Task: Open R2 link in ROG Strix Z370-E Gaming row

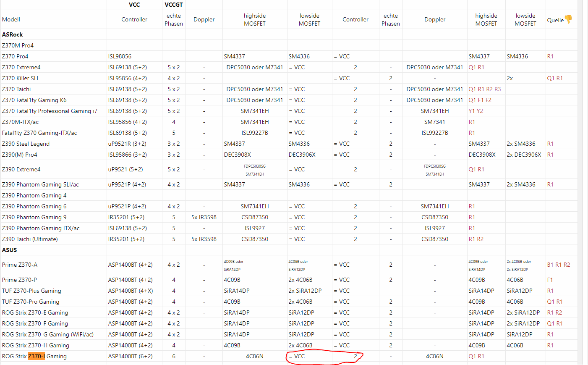Action: point(559,312)
